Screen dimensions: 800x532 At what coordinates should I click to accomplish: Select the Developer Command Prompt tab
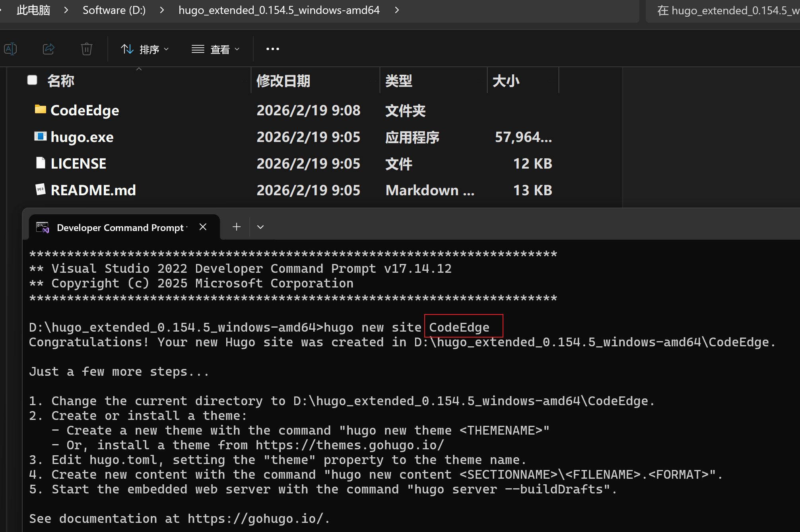click(x=119, y=227)
